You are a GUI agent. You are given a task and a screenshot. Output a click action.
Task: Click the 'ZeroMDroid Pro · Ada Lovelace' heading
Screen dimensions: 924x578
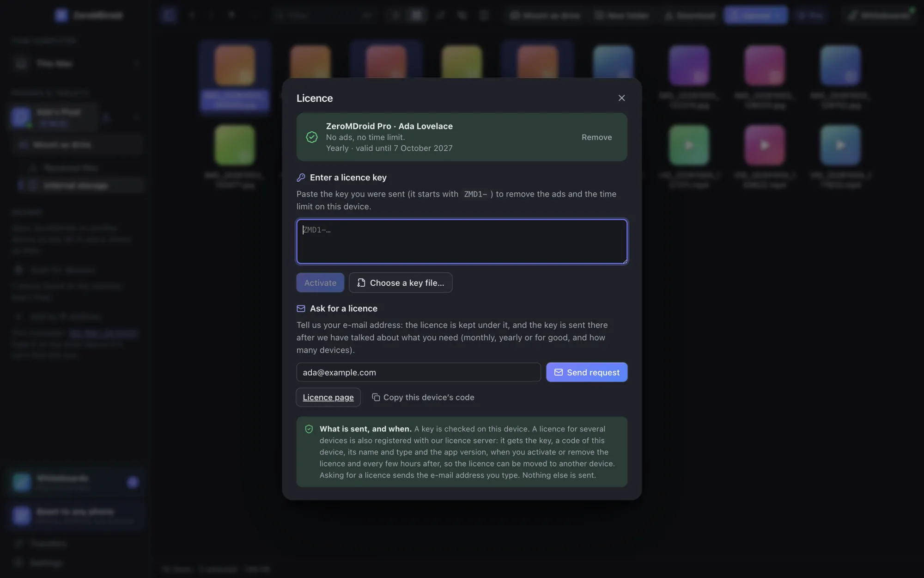[x=389, y=126]
